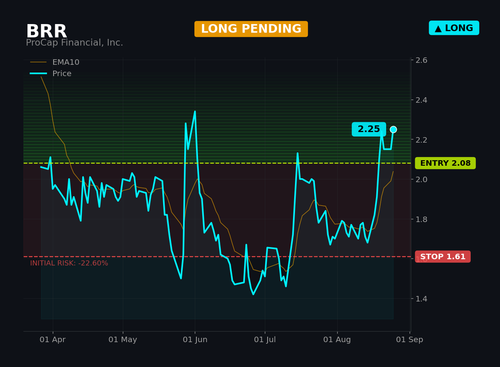Image resolution: width=500 pixels, height=367 pixels.
Task: Click the 1.8 price axis label
Action: pos(421,219)
